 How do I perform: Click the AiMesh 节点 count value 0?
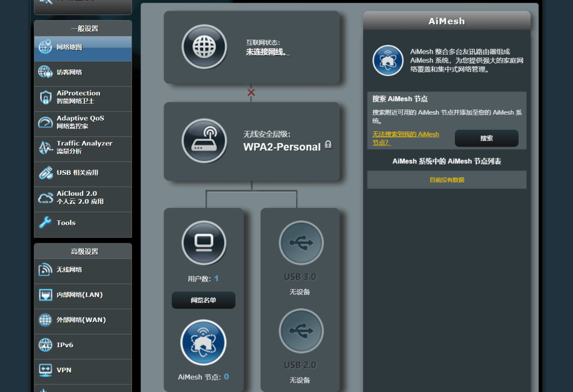click(227, 377)
